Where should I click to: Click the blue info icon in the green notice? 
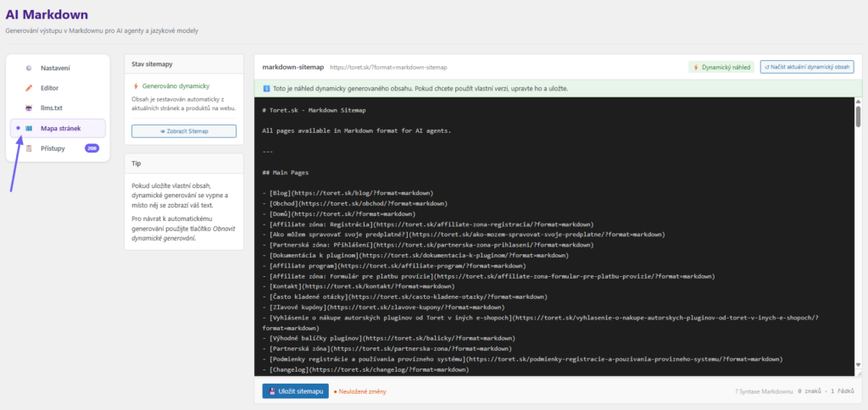tap(266, 89)
